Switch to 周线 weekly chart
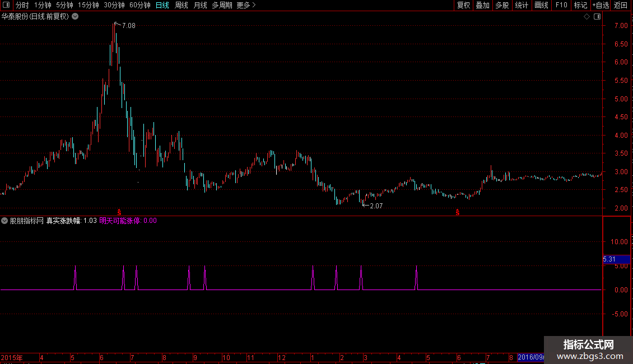This screenshot has width=633, height=364. [x=181, y=5]
